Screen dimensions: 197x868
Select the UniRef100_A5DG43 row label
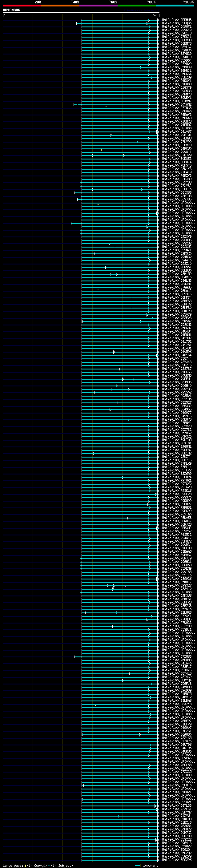(x=176, y=118)
